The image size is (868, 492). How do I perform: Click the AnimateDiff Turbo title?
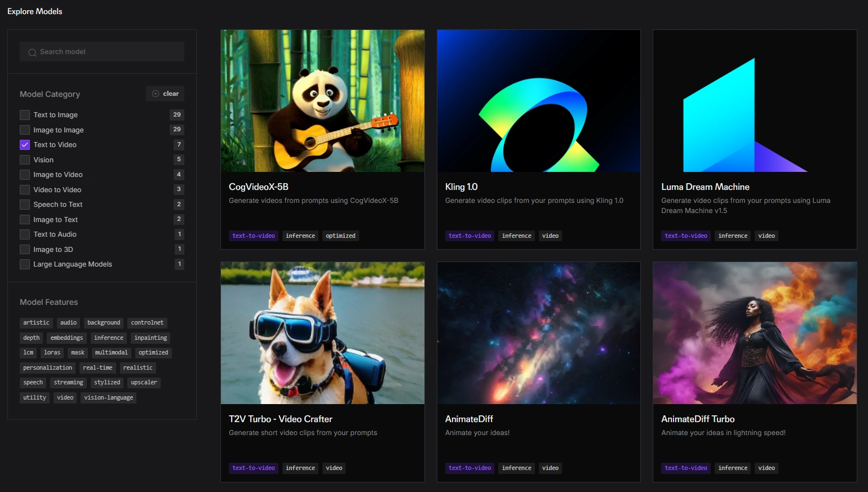tap(698, 419)
